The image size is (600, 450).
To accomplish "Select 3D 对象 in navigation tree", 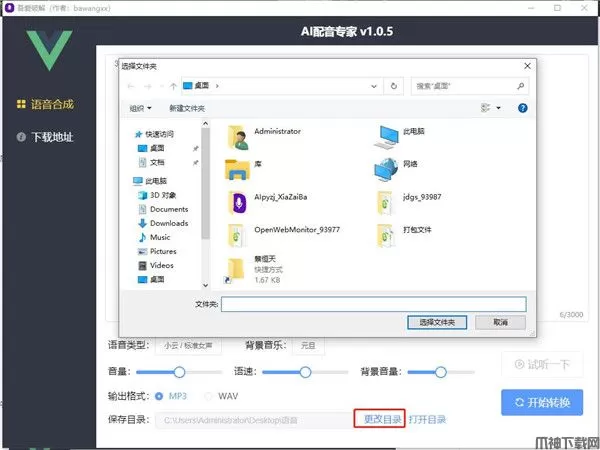I will pyautogui.click(x=157, y=195).
